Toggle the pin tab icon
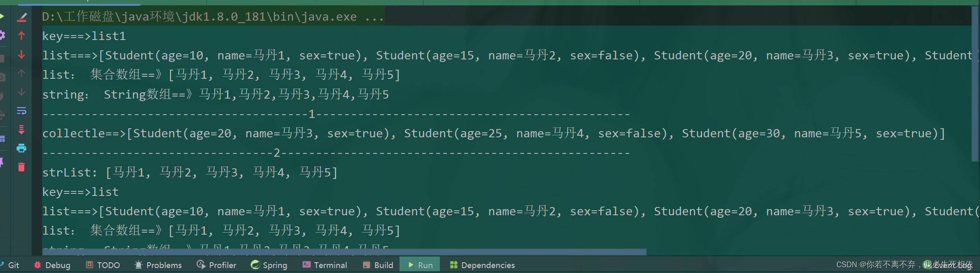 tap(2, 162)
